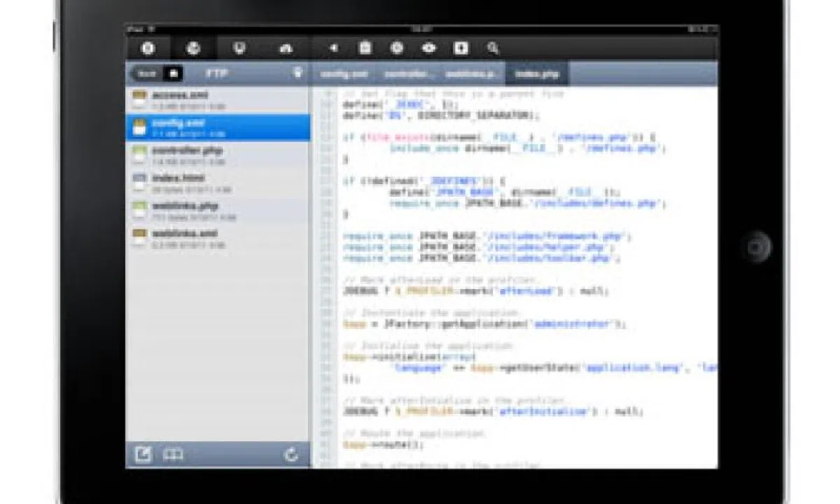
Task: Toggle the back/home segmented control
Action: pyautogui.click(x=158, y=73)
